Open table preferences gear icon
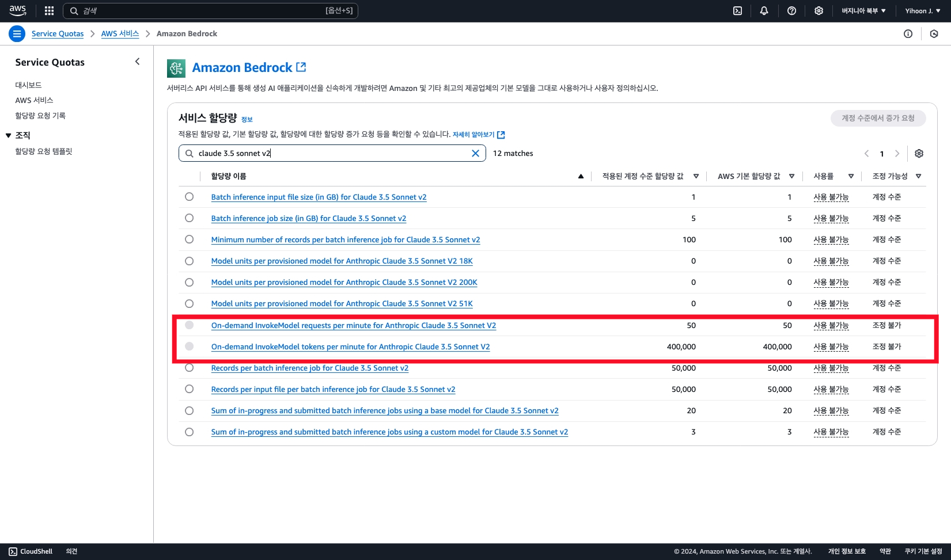Screen dimensions: 951x560 click(x=919, y=154)
